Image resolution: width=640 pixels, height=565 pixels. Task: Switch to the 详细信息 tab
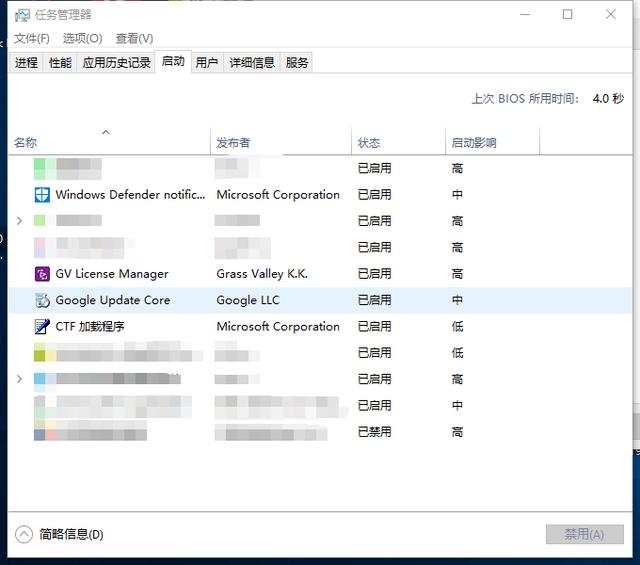[251, 63]
